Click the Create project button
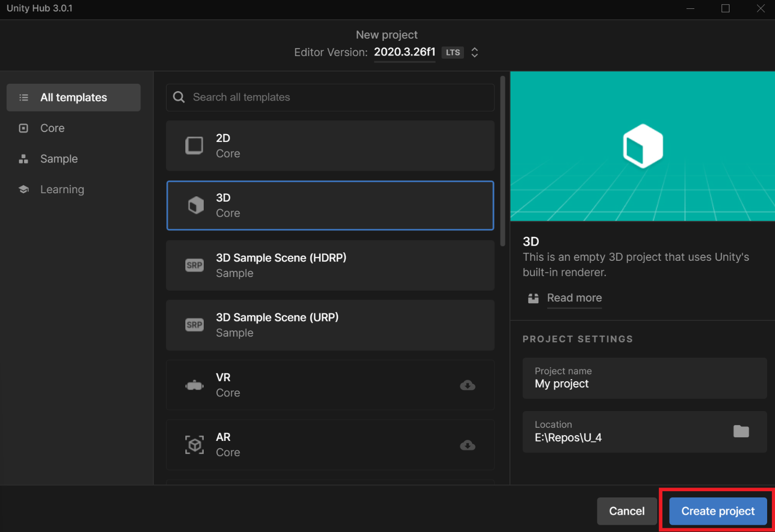Screen dimensions: 775x532 pos(718,511)
